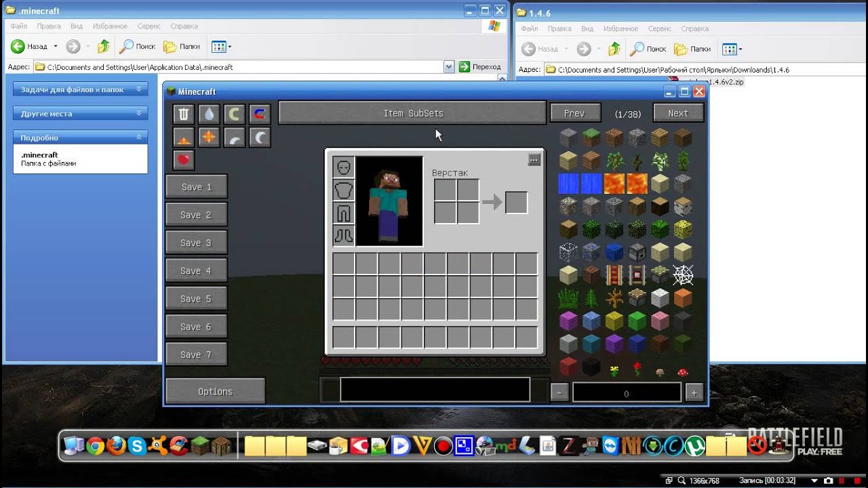Click the three-dots button in inventory corner
Image resolution: width=868 pixels, height=488 pixels.
[534, 160]
